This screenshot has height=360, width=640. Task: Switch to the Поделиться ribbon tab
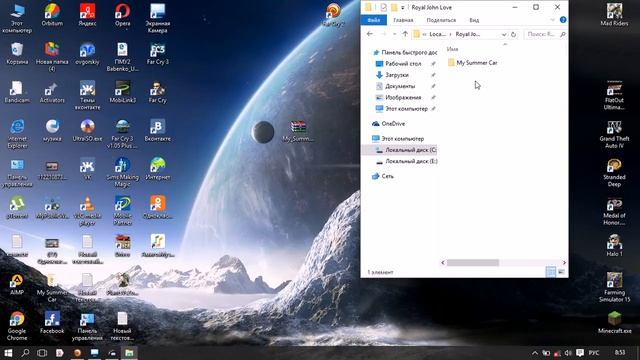[441, 20]
